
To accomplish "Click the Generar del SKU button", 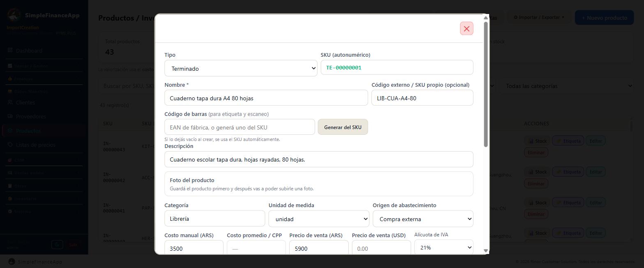I will point(343,127).
